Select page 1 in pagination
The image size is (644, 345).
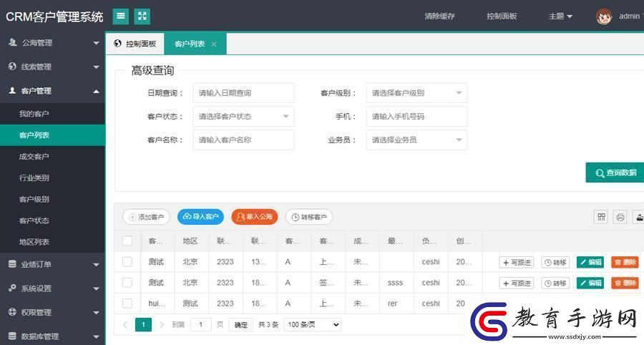pyautogui.click(x=143, y=324)
